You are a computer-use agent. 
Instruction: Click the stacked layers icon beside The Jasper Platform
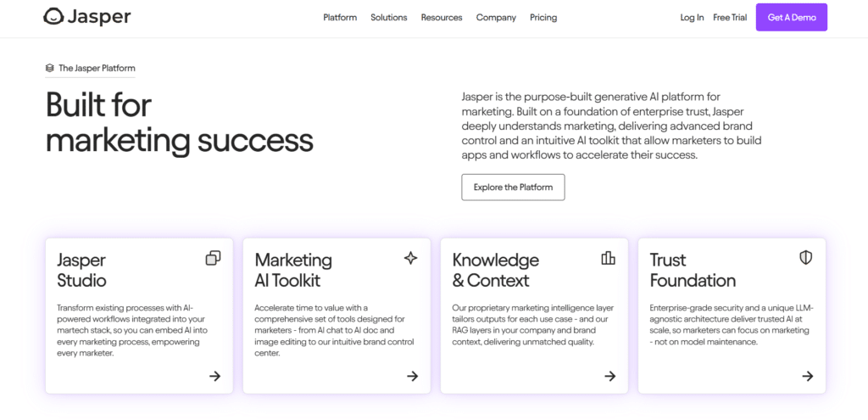50,68
